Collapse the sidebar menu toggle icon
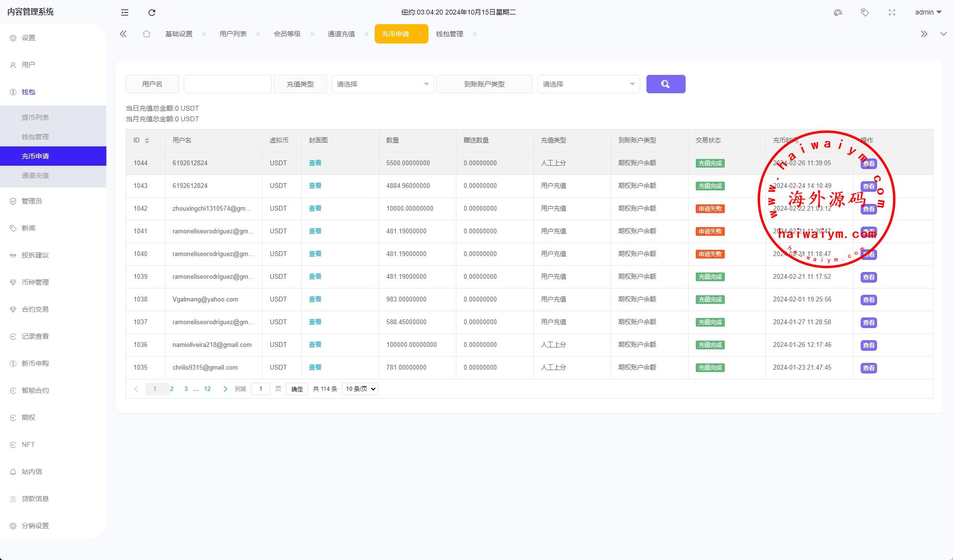The image size is (953, 560). coord(125,13)
